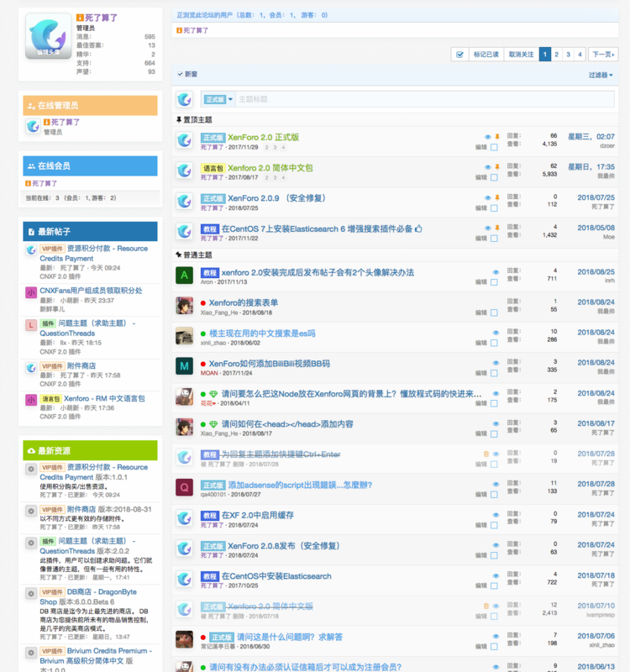
Task: Click the gear icon beside 附件商店 resource
Action: pos(31,511)
